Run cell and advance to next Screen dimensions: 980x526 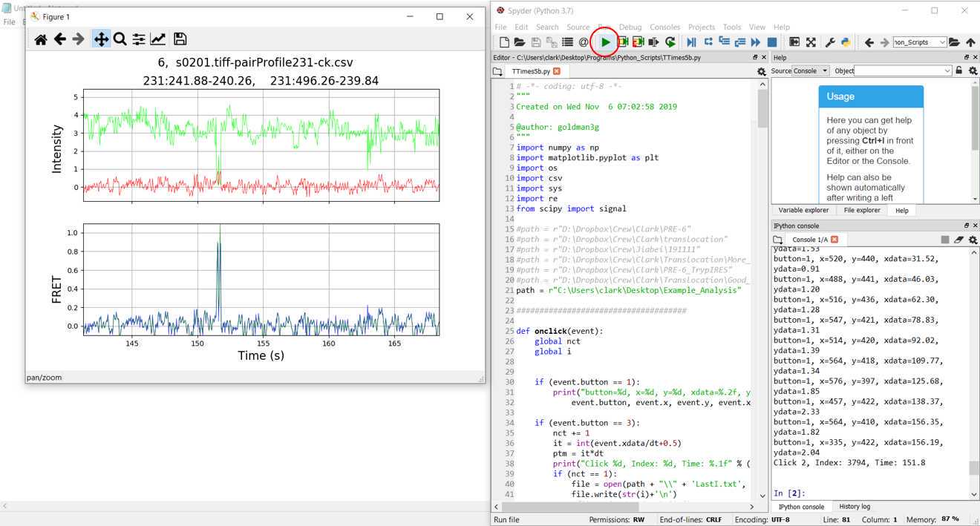pyautogui.click(x=638, y=42)
